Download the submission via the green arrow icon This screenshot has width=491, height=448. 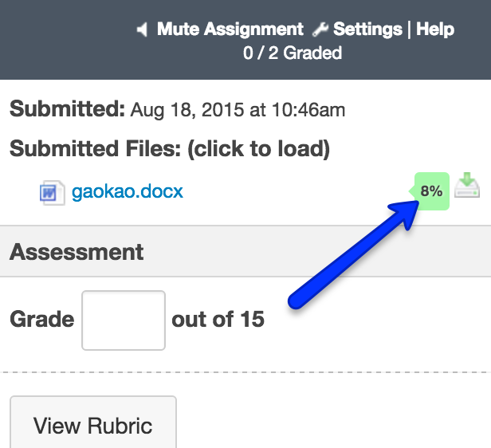tap(467, 187)
